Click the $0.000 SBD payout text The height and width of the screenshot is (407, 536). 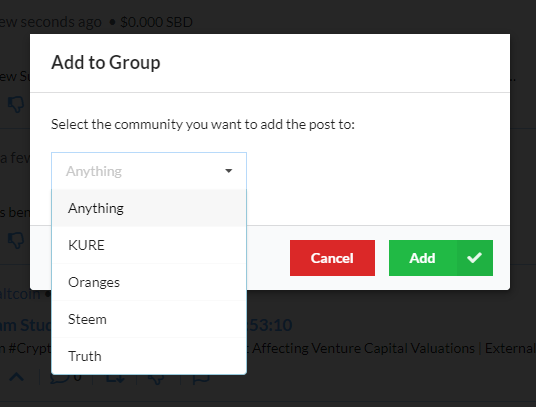coord(156,22)
